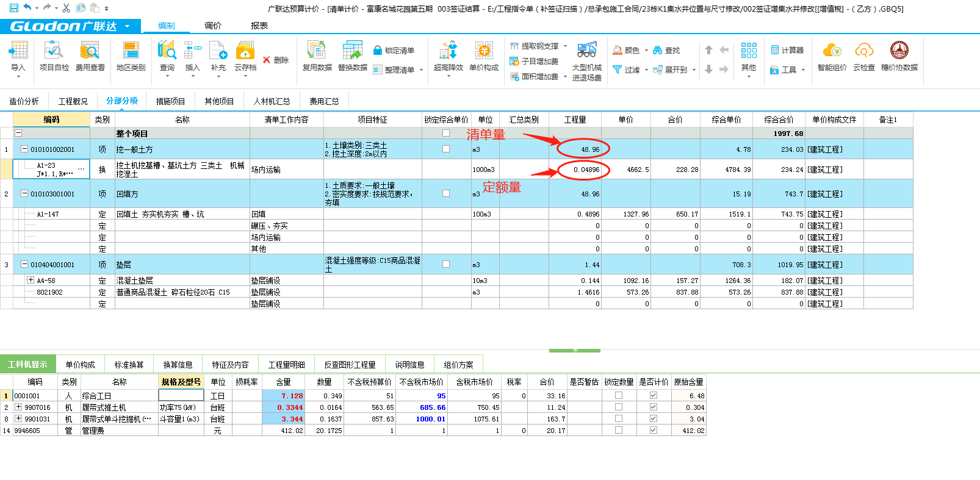Click the 规格及型号 cell of 综合工日

pyautogui.click(x=181, y=395)
